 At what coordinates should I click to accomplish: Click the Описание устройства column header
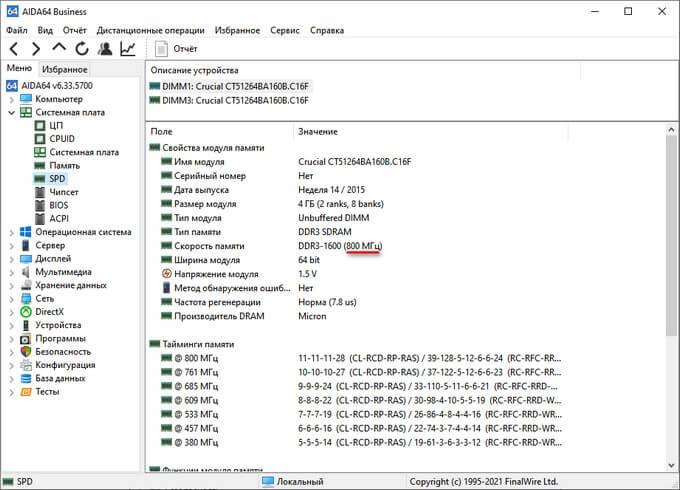pyautogui.click(x=363, y=70)
